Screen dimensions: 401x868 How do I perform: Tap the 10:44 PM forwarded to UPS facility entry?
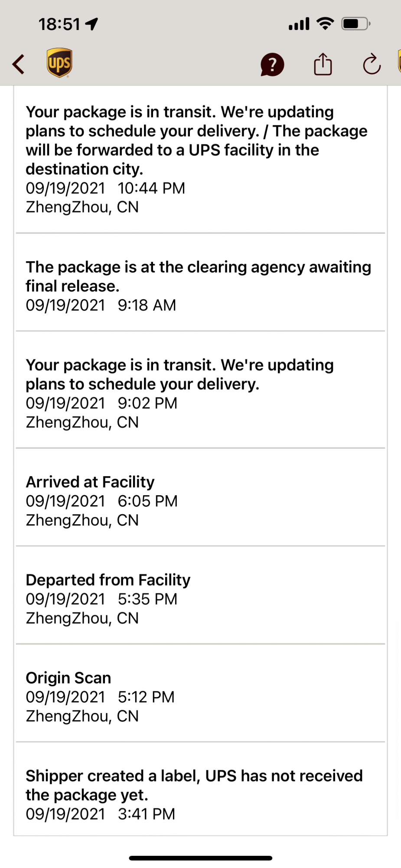(200, 159)
